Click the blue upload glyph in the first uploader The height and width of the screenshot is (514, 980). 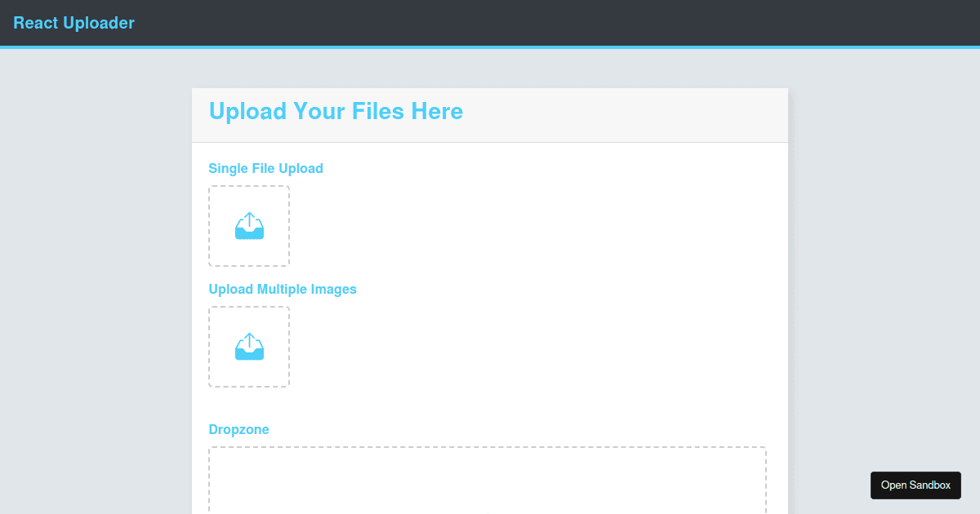pyautogui.click(x=248, y=226)
